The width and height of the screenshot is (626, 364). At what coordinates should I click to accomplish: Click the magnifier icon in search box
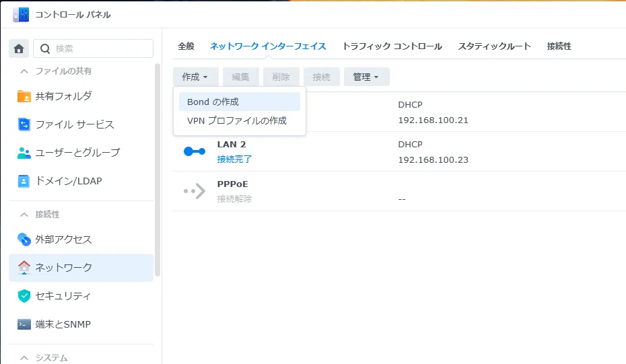[45, 48]
